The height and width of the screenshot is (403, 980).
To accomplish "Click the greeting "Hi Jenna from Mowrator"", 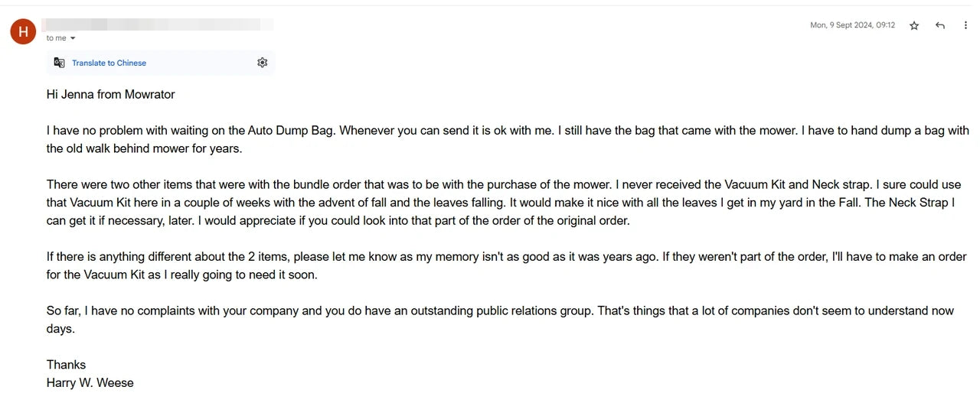I will click(110, 95).
